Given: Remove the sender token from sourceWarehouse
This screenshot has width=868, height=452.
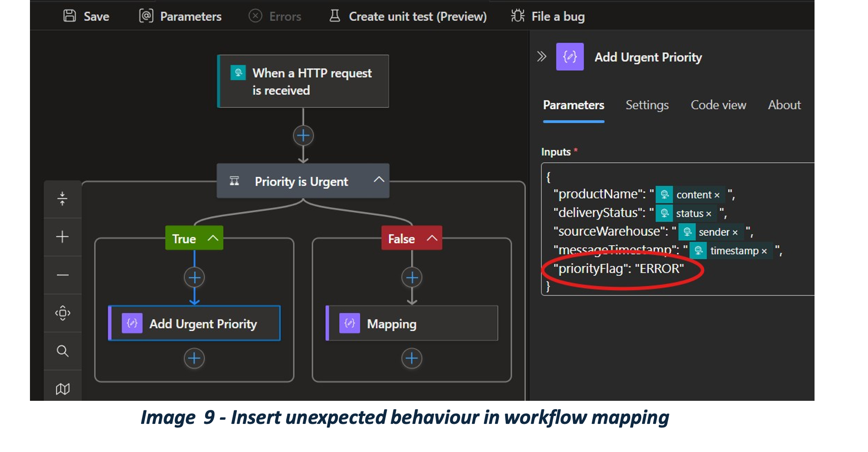Looking at the screenshot, I should point(735,232).
